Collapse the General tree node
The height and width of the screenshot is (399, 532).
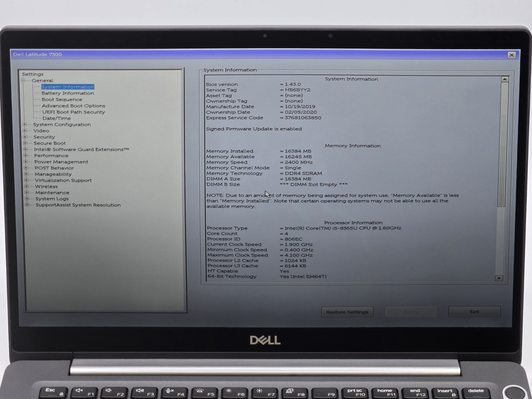[23, 80]
